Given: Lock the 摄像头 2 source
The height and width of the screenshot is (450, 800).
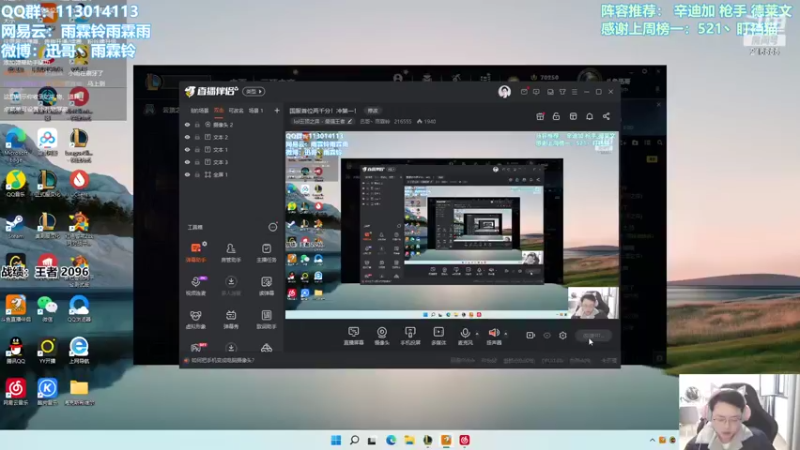Looking at the screenshot, I should click(x=197, y=124).
